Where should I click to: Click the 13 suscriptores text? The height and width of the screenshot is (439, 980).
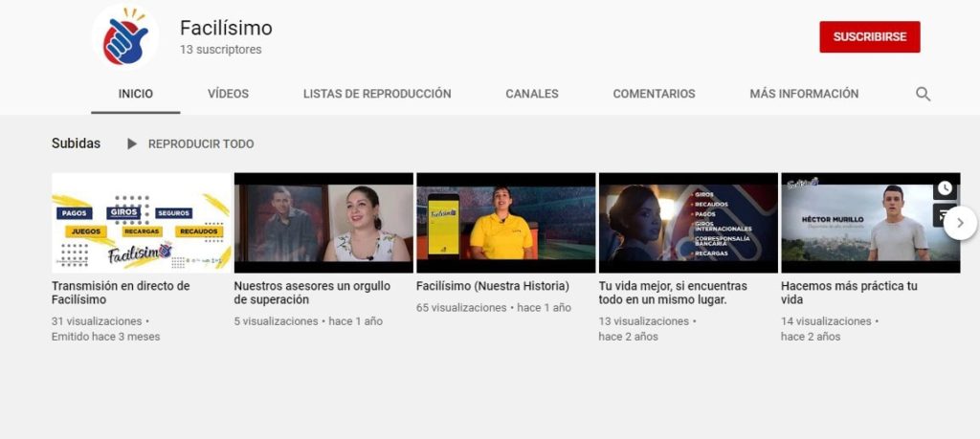[x=221, y=50]
